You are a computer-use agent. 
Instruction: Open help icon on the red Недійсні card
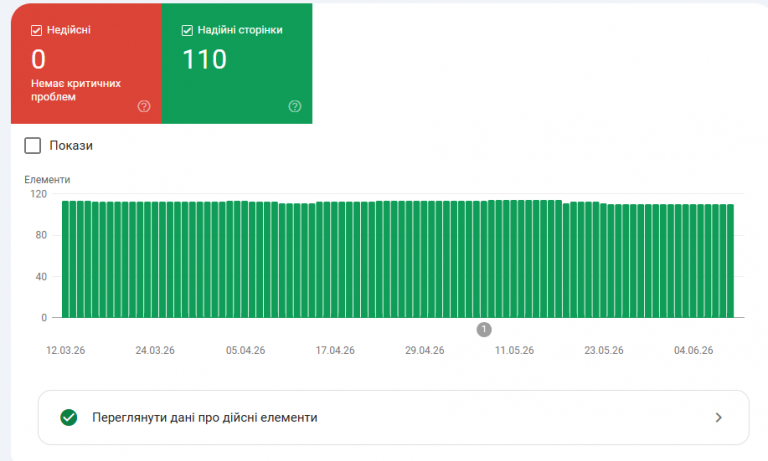pyautogui.click(x=144, y=106)
